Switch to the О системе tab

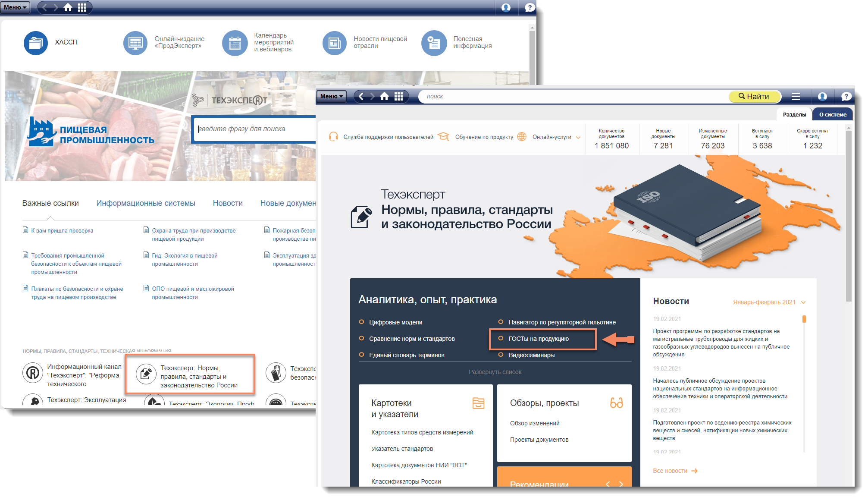click(x=832, y=114)
